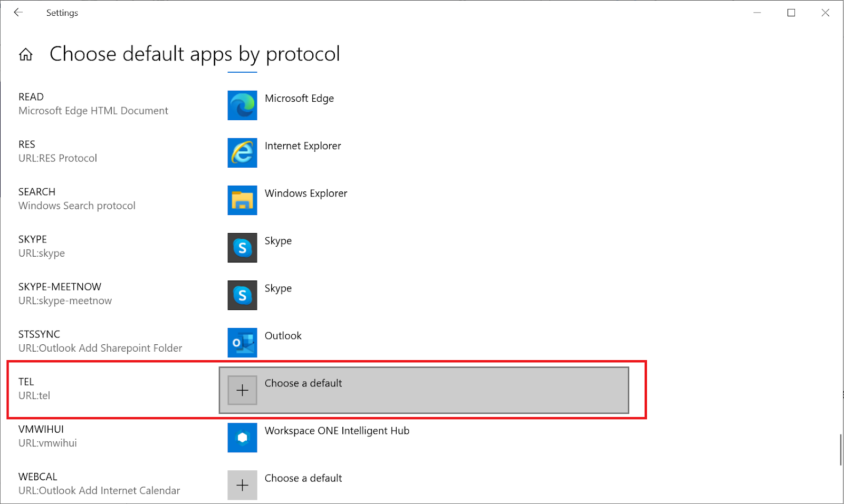Click the 'Windows Search protocol' description

[77, 206]
